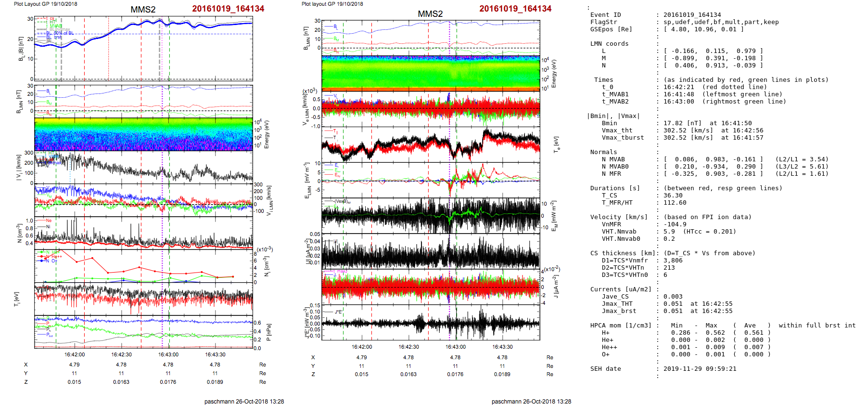Click the red He++ density curve panel

click(x=143, y=266)
